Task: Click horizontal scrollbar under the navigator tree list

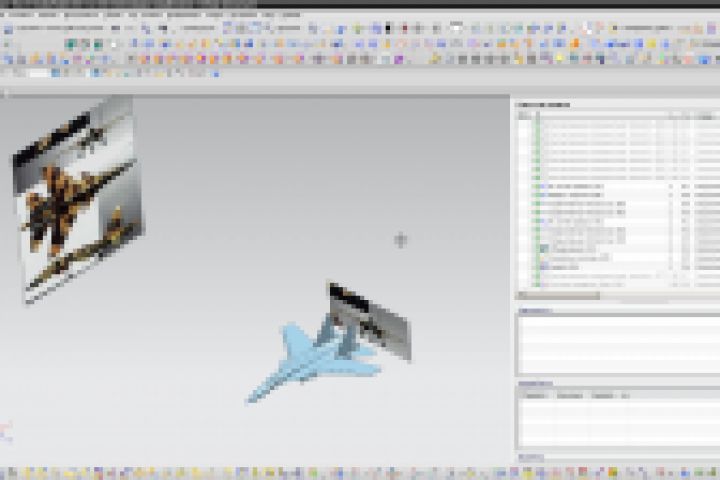Action: click(x=559, y=295)
